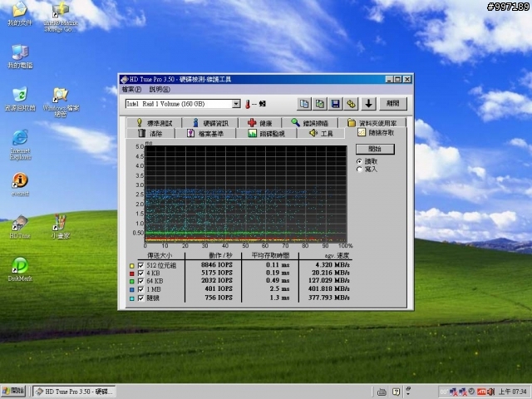The height and width of the screenshot is (399, 532).
Task: Click the yellow 512-byte legend swatch
Action: (x=131, y=266)
